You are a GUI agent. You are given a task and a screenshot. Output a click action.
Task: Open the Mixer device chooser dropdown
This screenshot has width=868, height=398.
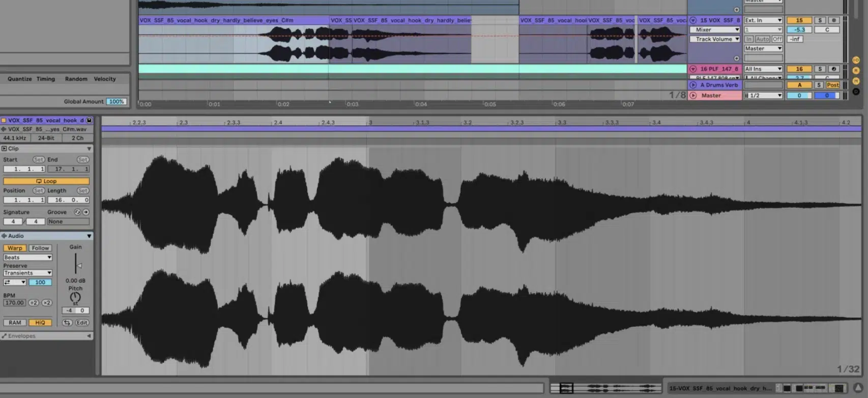715,30
